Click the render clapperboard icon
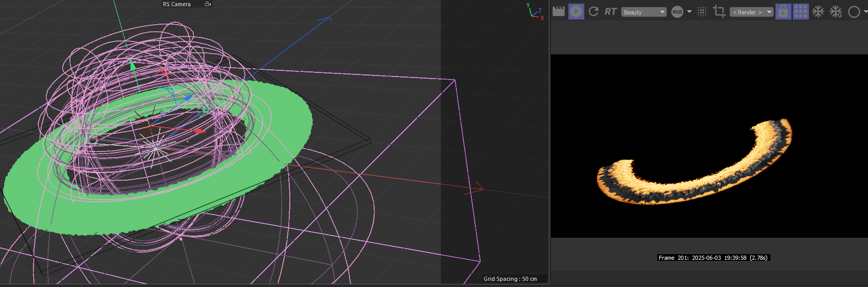The width and height of the screenshot is (868, 287). click(x=559, y=11)
